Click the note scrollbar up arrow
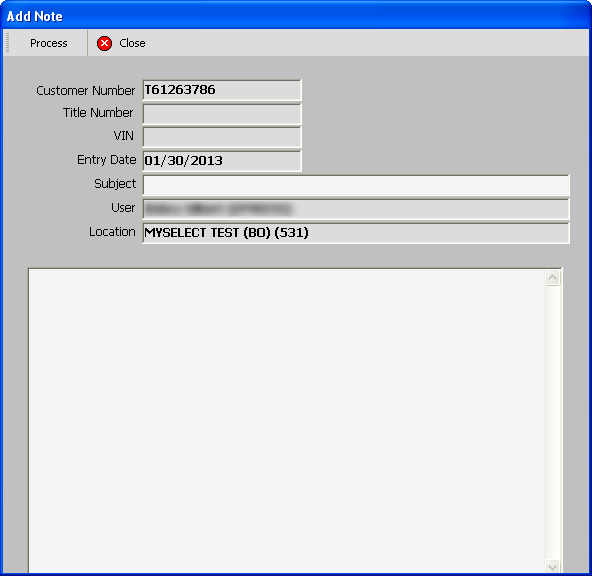Screen dimensions: 592x576 pyautogui.click(x=552, y=278)
